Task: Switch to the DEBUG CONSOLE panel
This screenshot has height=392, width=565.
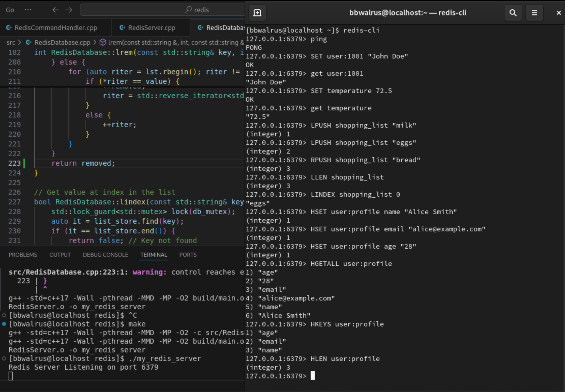Action: click(x=105, y=254)
